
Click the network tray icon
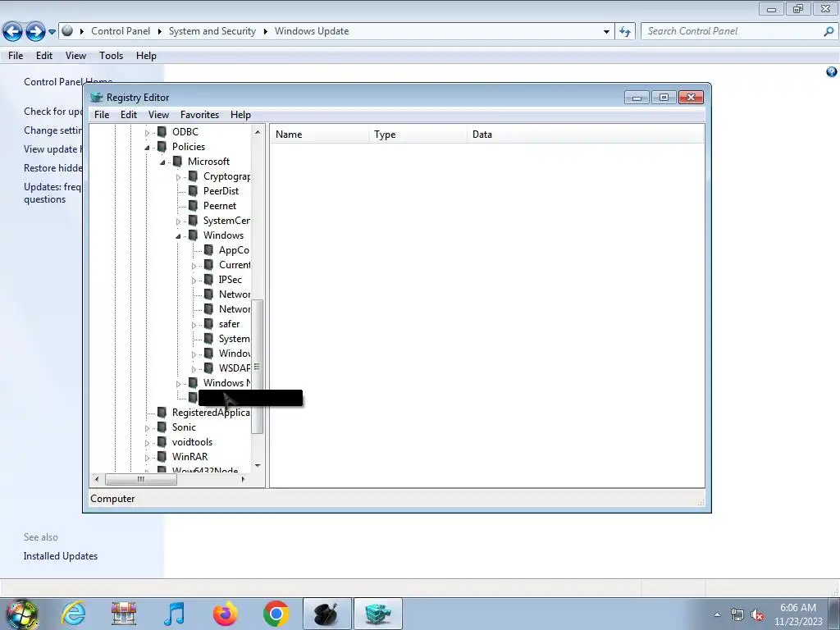pyautogui.click(x=737, y=615)
